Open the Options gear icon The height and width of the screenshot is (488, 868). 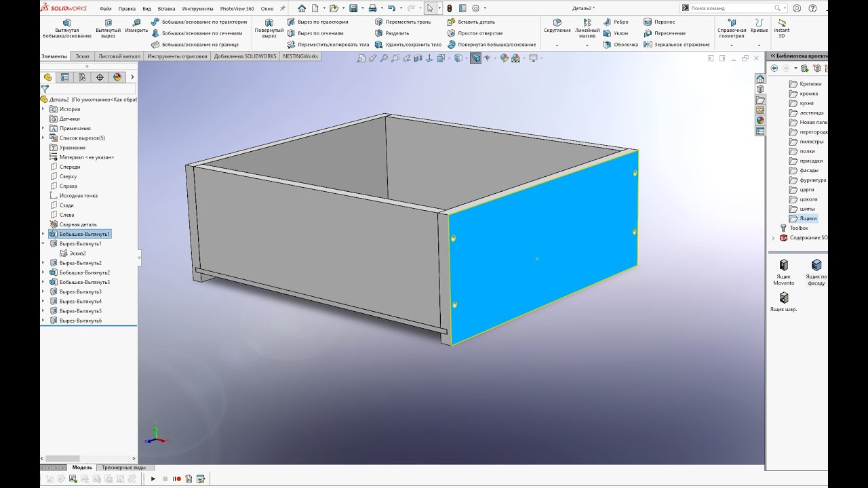click(x=476, y=8)
